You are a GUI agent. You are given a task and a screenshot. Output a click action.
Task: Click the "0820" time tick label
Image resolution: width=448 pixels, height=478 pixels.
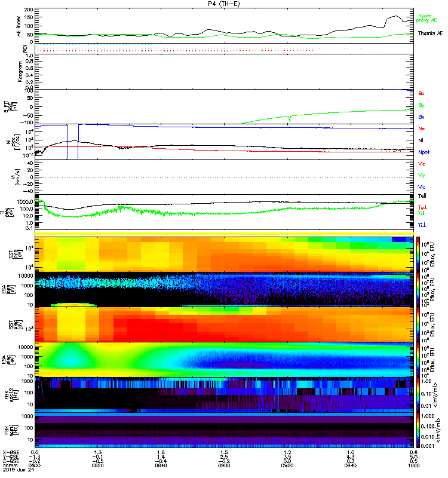tap(97, 465)
